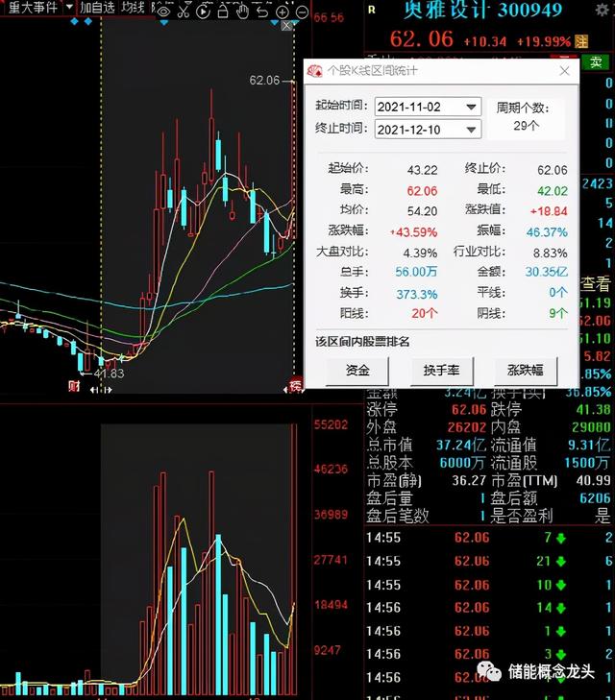Click the 起始价 43.22 value

[422, 170]
